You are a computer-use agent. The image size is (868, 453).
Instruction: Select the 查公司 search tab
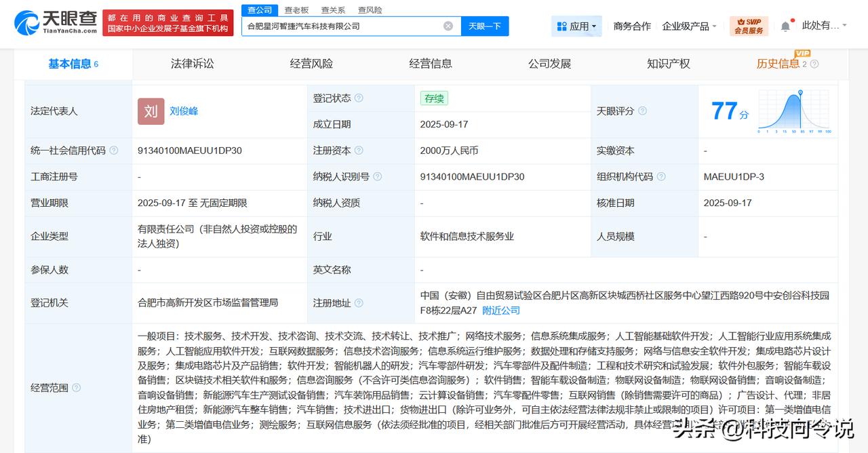click(260, 10)
